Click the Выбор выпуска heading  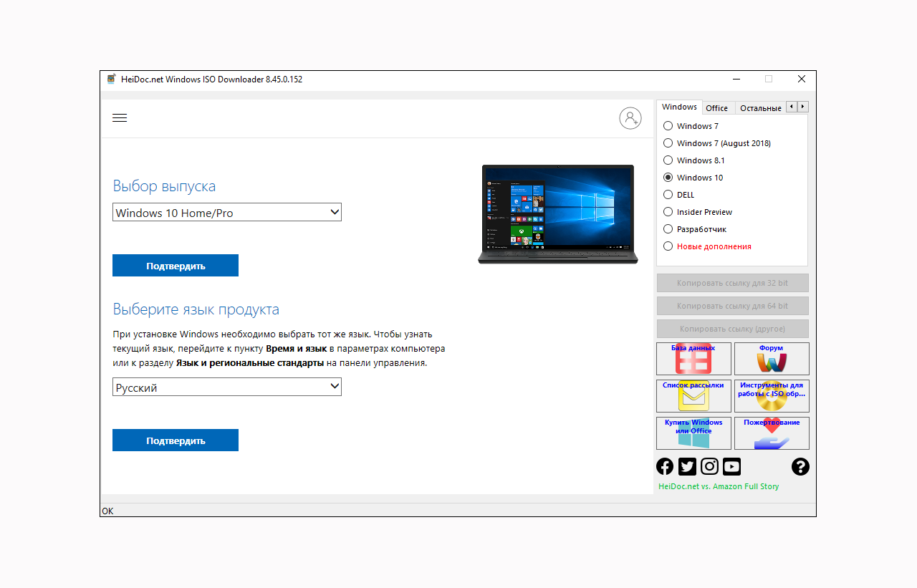[164, 186]
